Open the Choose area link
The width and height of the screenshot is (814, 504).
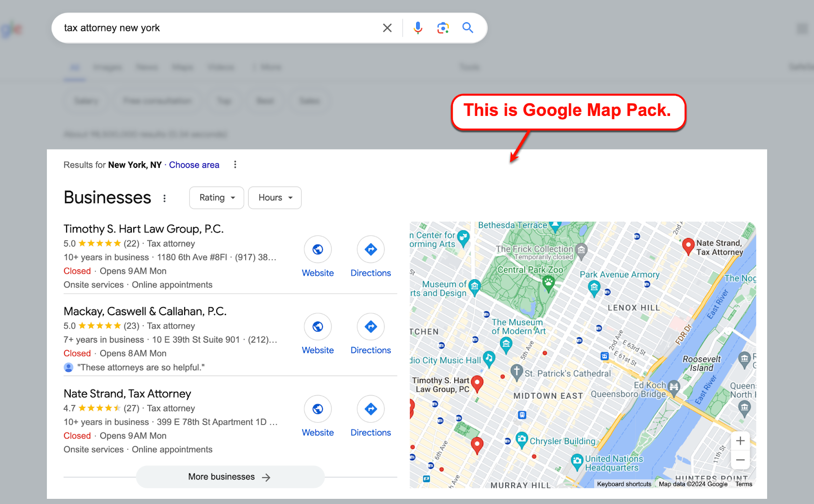194,164
